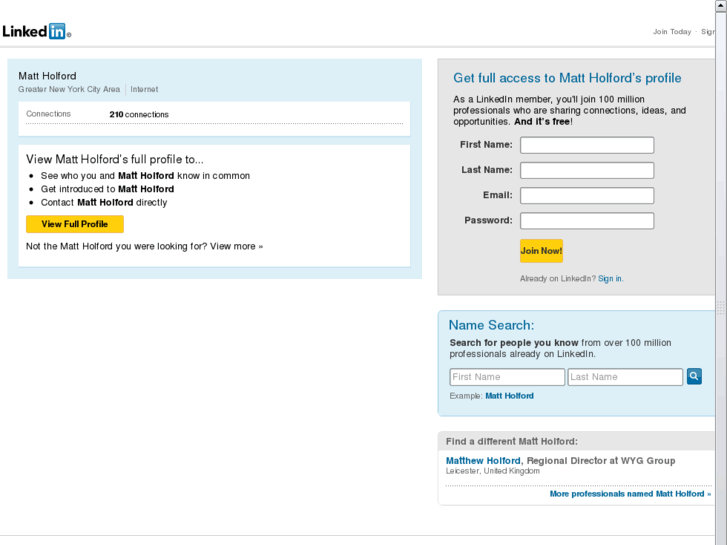Click the 'Internet' industry text

[144, 89]
